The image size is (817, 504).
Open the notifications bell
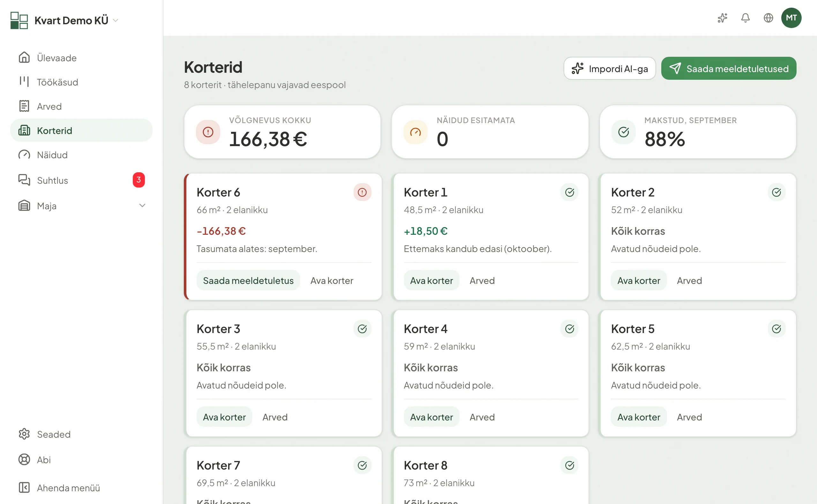click(745, 18)
